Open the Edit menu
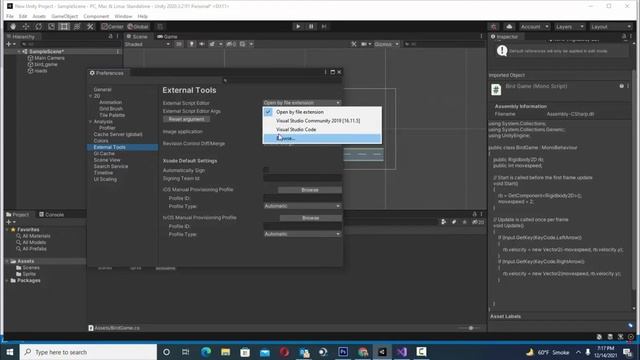640x360 pixels. point(23,16)
